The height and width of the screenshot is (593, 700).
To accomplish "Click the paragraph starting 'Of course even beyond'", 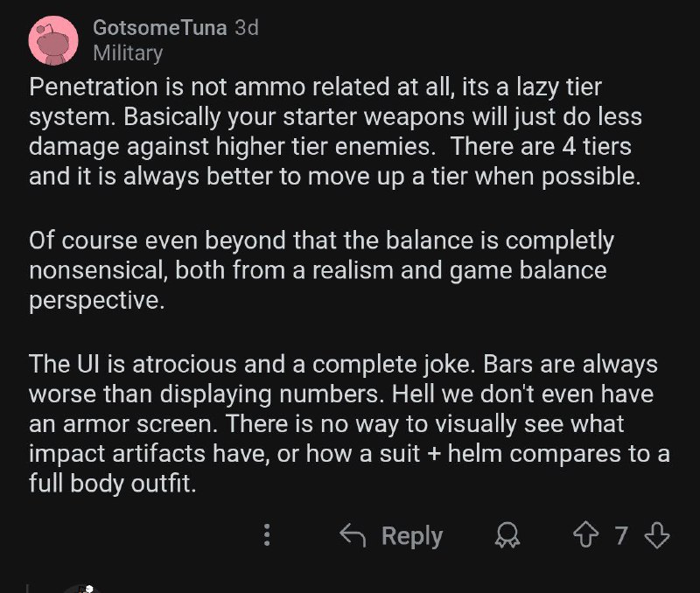I will (x=321, y=270).
